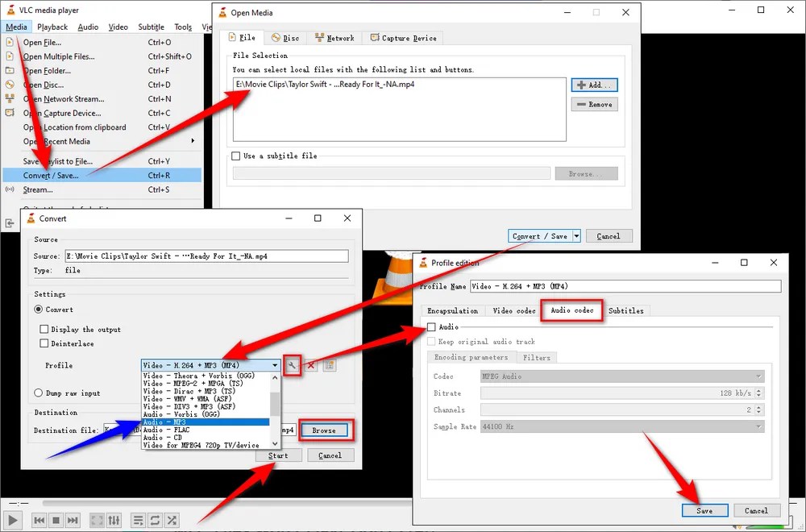Open the Audio menu in VLC
This screenshot has width=806, height=532.
click(x=88, y=27)
